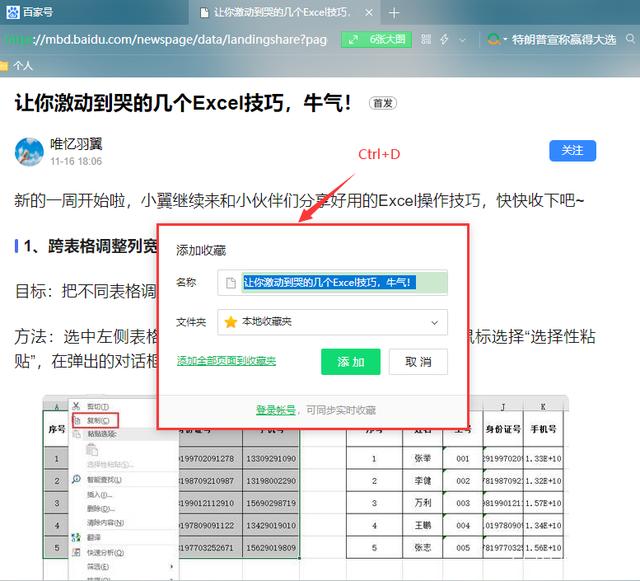Click the smart lookup magnifier icon

[x=76, y=479]
